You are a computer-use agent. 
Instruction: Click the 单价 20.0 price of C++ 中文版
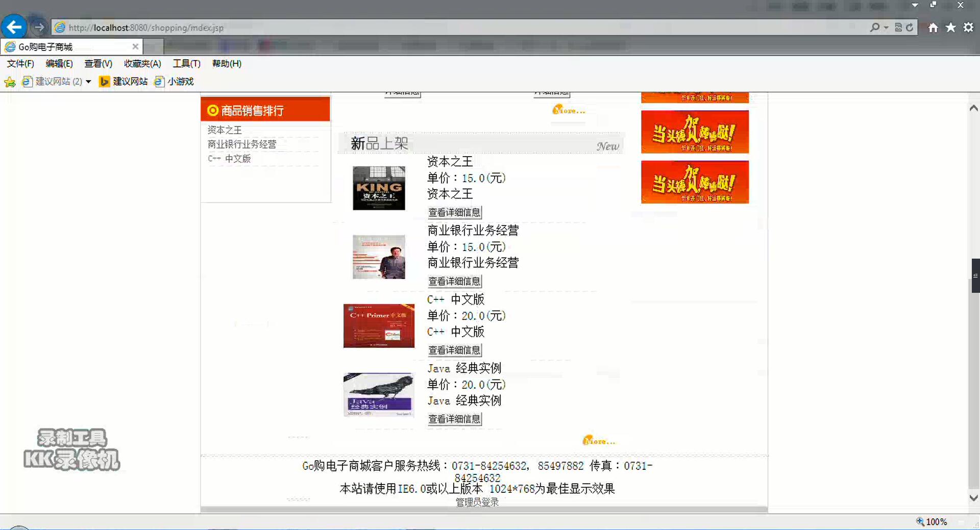coord(466,316)
